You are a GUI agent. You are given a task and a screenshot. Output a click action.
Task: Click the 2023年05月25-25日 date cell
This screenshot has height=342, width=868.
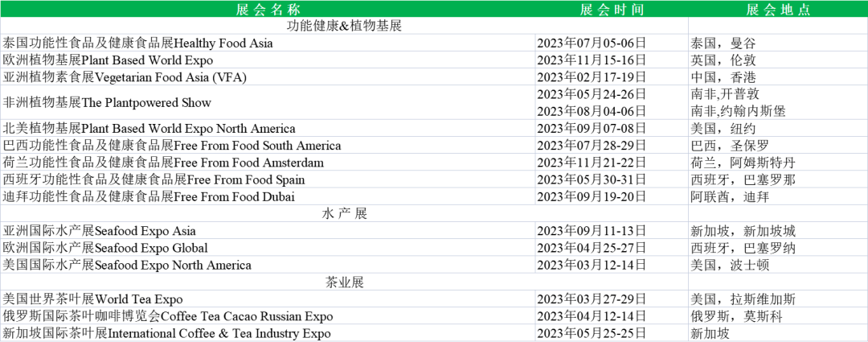pos(612,334)
